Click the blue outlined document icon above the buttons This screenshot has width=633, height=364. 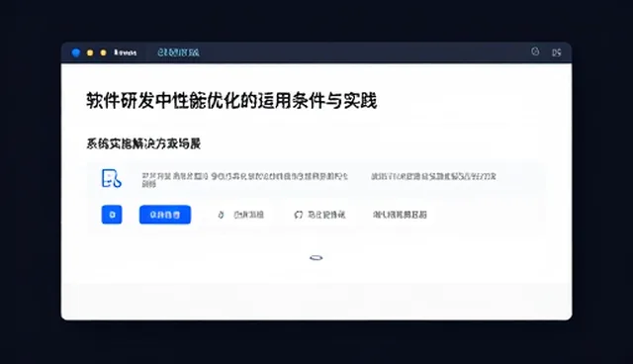(111, 178)
